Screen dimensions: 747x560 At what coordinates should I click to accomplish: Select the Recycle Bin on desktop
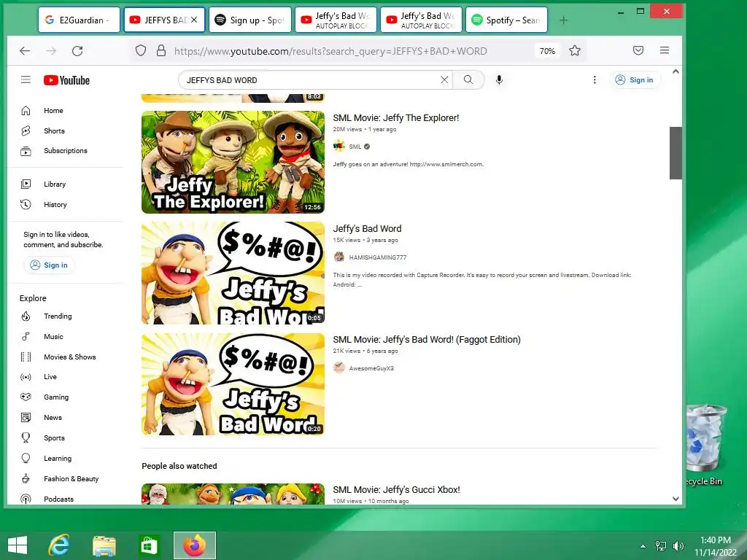click(706, 446)
